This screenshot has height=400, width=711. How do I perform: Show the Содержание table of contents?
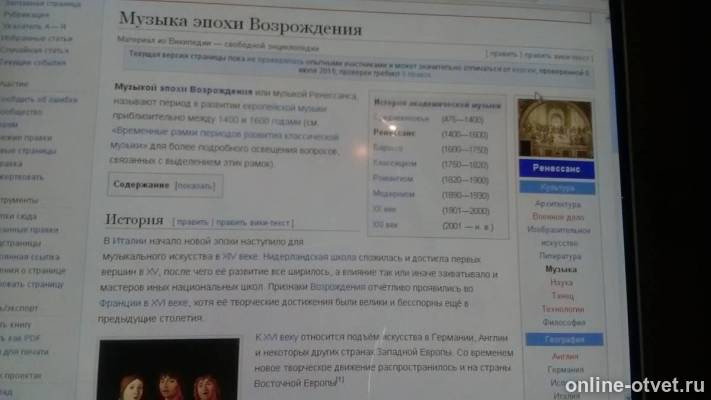[x=195, y=186]
